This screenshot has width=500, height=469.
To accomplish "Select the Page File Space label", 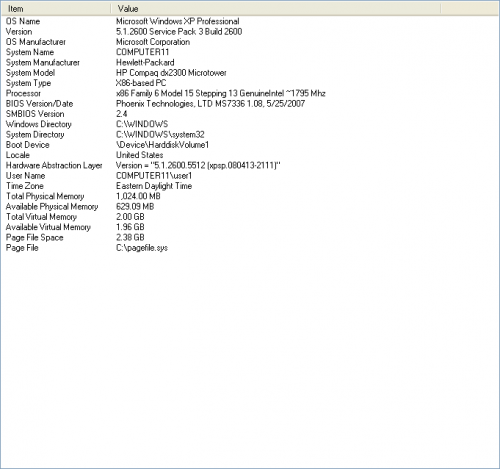I will pyautogui.click(x=35, y=238).
